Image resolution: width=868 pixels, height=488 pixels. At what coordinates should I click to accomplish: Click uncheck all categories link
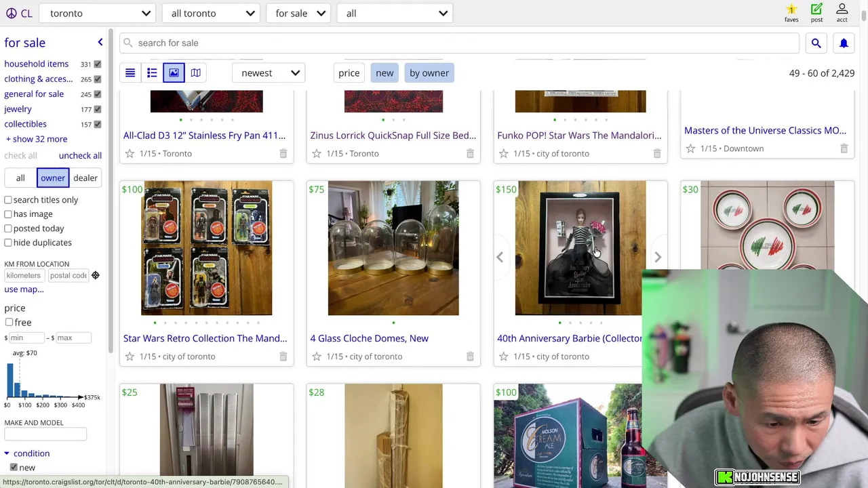point(80,156)
